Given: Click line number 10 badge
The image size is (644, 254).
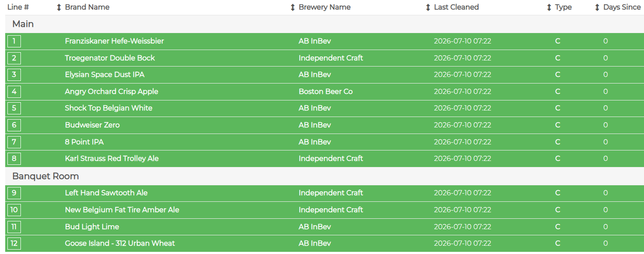Looking at the screenshot, I should [14, 209].
